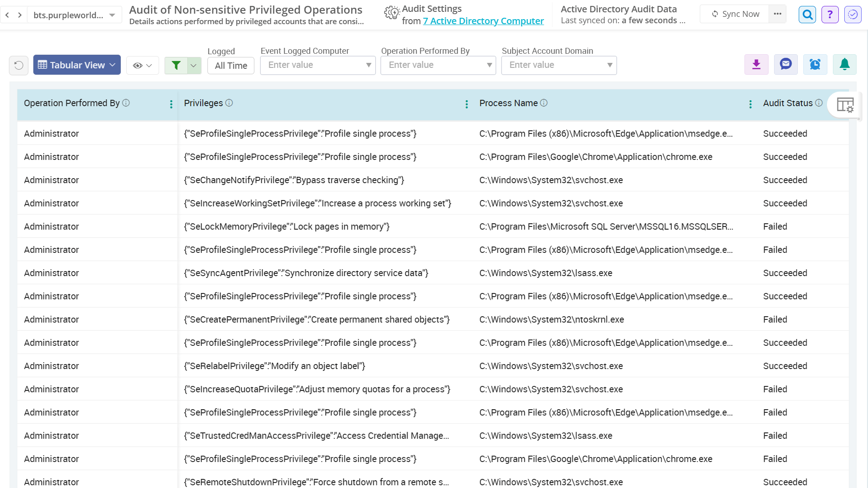Click the green bell alert icon
Screen dimensions: 868x488
pyautogui.click(x=844, y=64)
